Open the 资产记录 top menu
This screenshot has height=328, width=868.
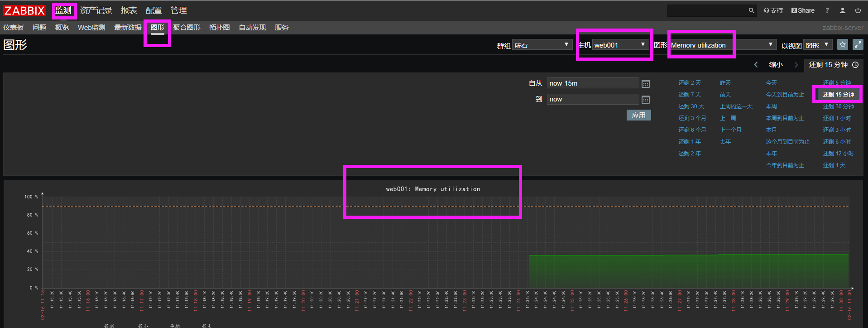pyautogui.click(x=96, y=10)
